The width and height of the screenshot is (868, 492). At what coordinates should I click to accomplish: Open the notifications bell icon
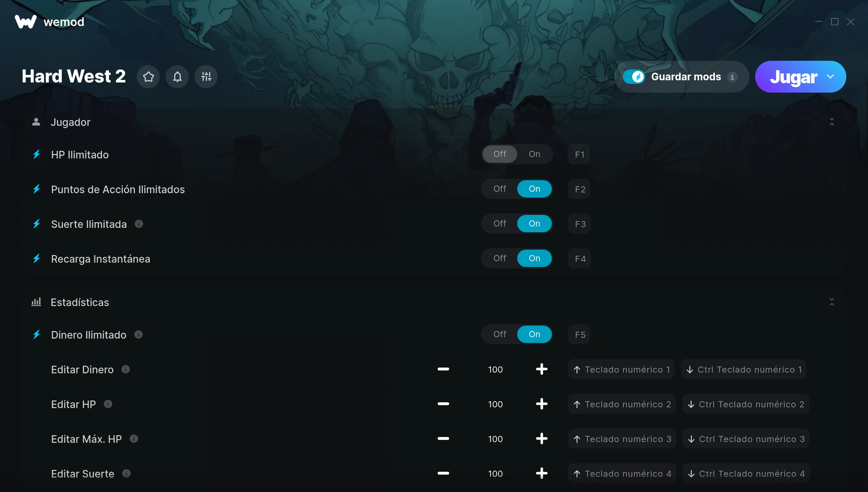177,77
